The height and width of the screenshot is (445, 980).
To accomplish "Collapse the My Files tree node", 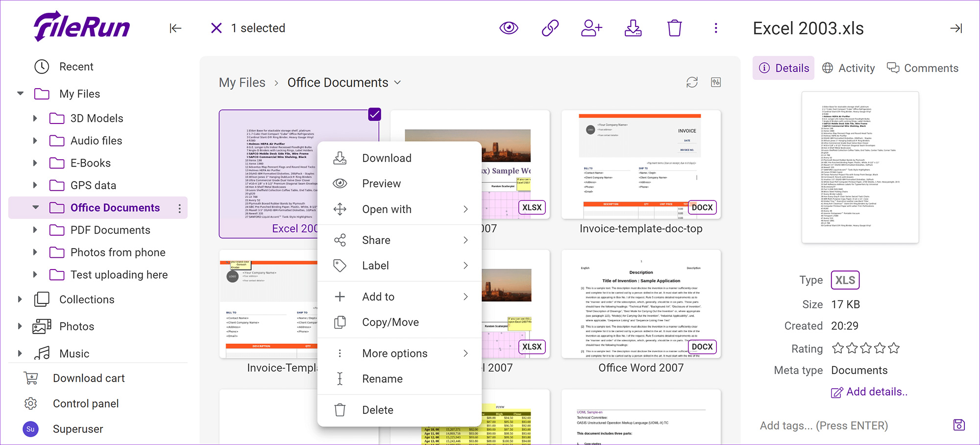I will (21, 94).
